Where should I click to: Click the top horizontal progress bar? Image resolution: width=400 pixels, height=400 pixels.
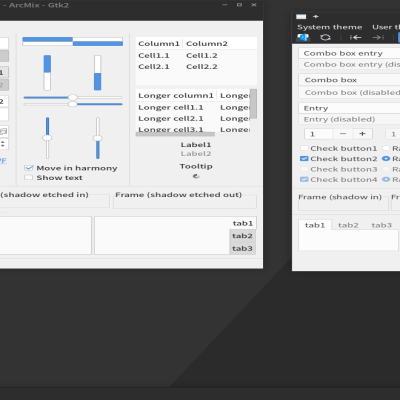[x=73, y=39]
